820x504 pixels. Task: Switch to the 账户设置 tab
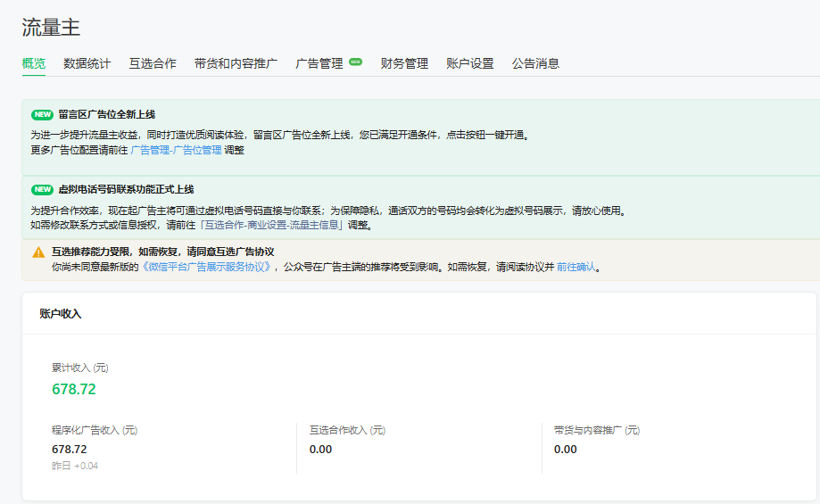pyautogui.click(x=470, y=63)
